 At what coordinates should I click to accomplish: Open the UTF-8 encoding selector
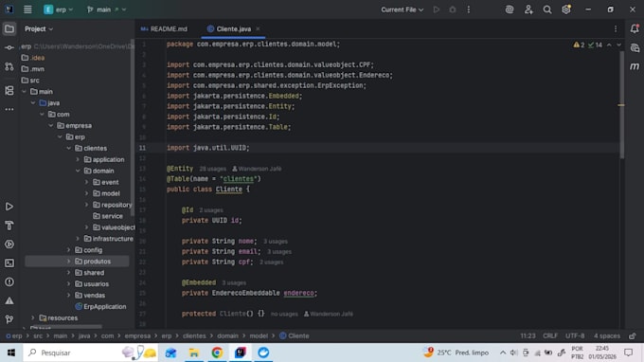(575, 335)
